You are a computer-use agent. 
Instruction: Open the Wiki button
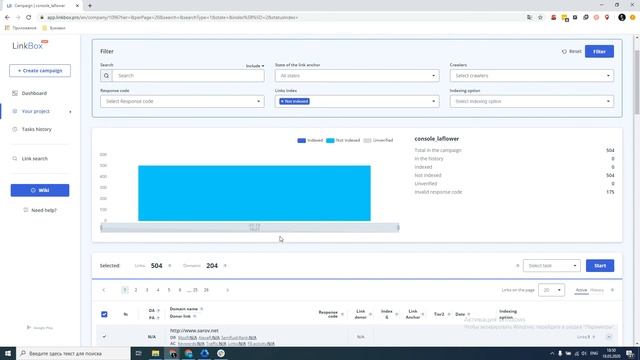[40, 190]
